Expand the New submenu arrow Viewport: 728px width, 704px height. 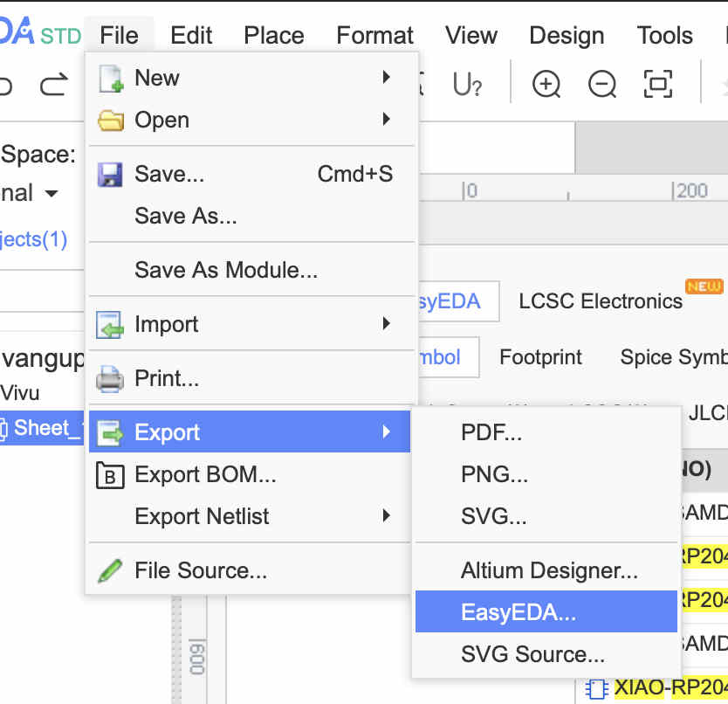tap(386, 78)
